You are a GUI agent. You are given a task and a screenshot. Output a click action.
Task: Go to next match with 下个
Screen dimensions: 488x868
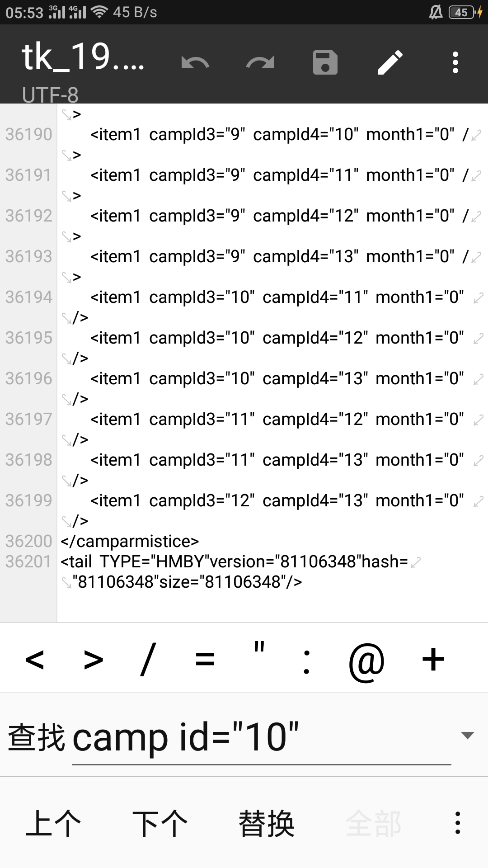click(160, 823)
